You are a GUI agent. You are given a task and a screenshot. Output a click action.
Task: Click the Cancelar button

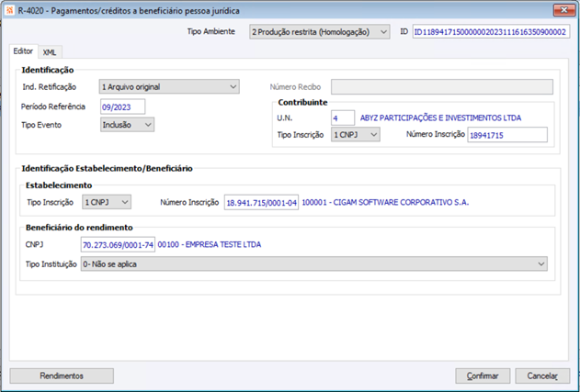542,375
